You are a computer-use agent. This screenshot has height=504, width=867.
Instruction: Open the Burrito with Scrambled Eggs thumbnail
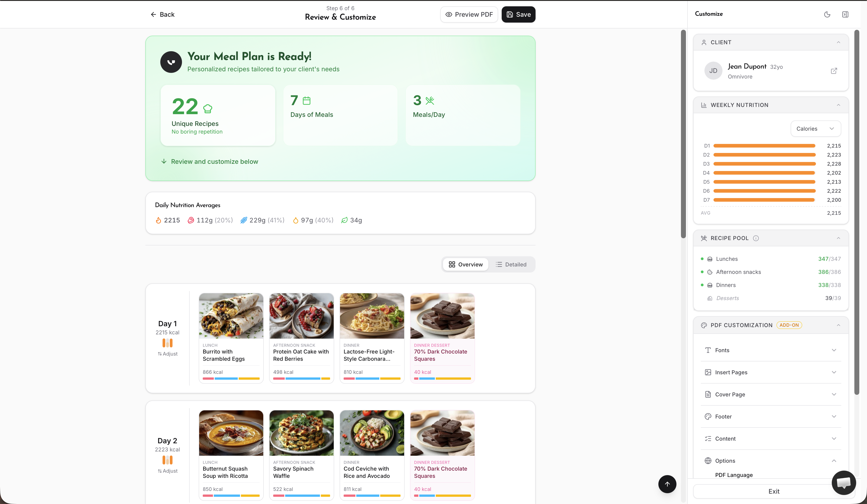pyautogui.click(x=231, y=316)
